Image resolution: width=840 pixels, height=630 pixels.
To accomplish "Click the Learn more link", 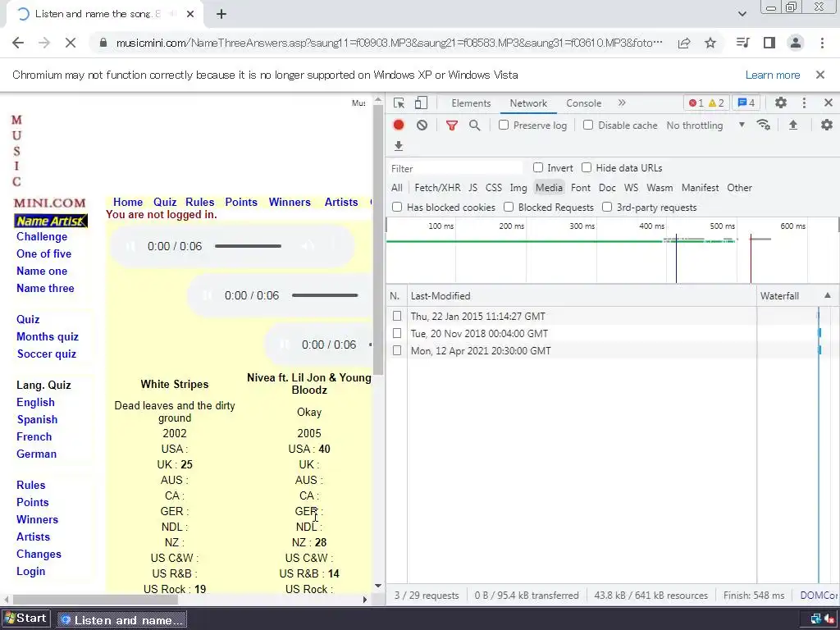I will click(x=773, y=75).
